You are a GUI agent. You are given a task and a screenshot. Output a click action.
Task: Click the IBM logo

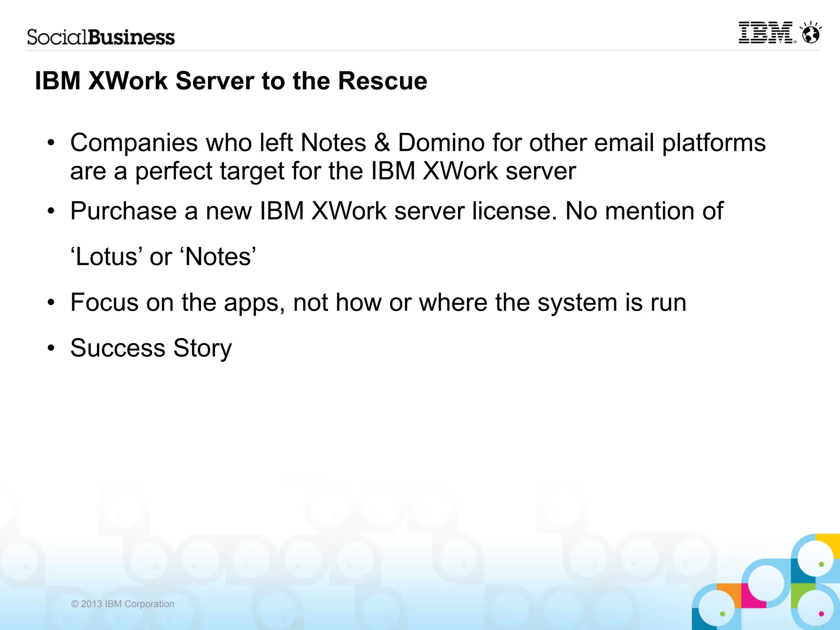coord(767,33)
